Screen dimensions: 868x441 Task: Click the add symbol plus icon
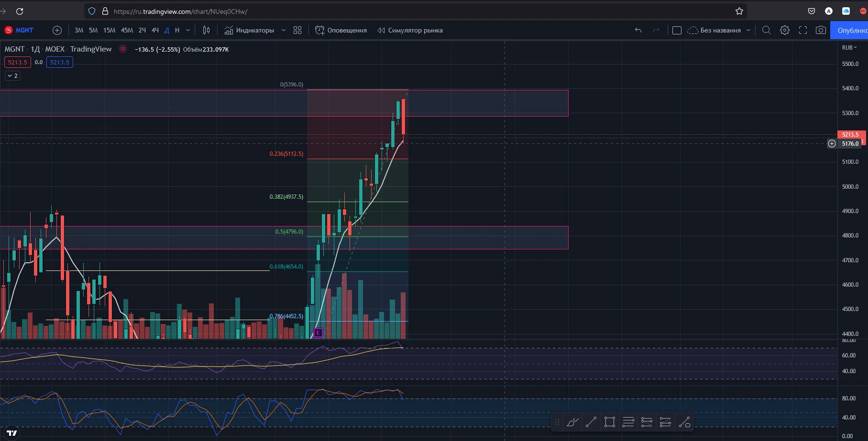[x=57, y=30]
